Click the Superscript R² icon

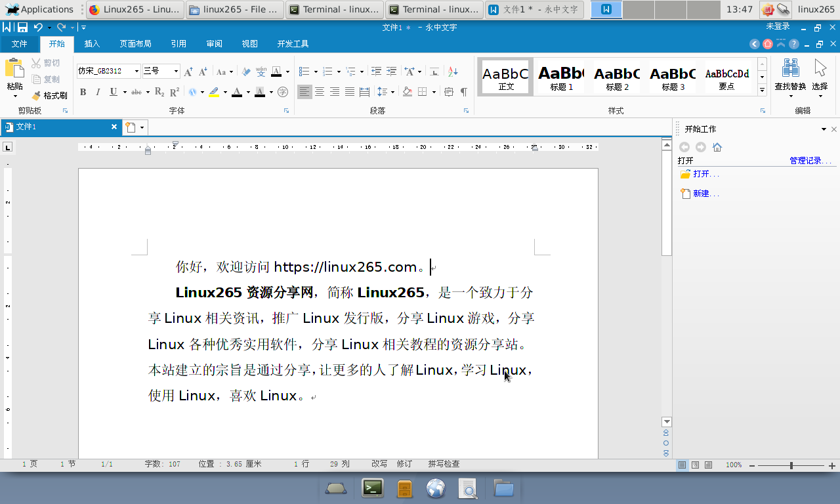coord(175,92)
